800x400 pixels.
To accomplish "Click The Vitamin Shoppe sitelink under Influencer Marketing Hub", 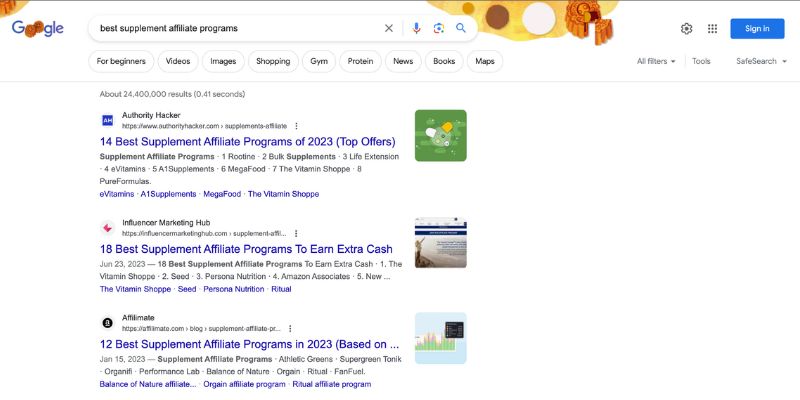I will click(135, 289).
